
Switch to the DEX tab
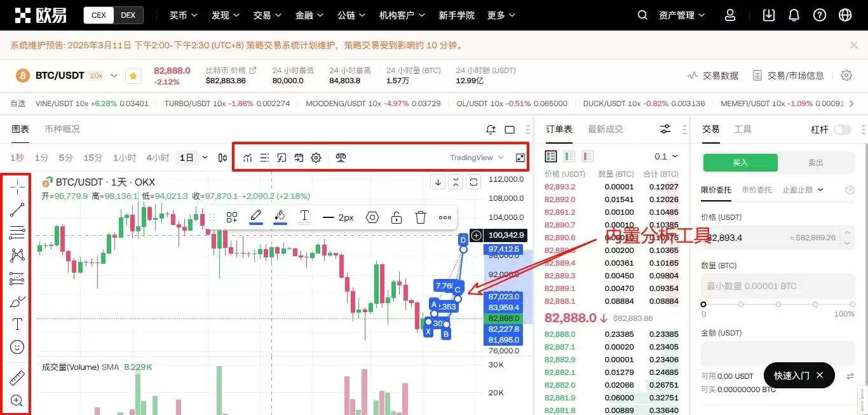coord(128,15)
